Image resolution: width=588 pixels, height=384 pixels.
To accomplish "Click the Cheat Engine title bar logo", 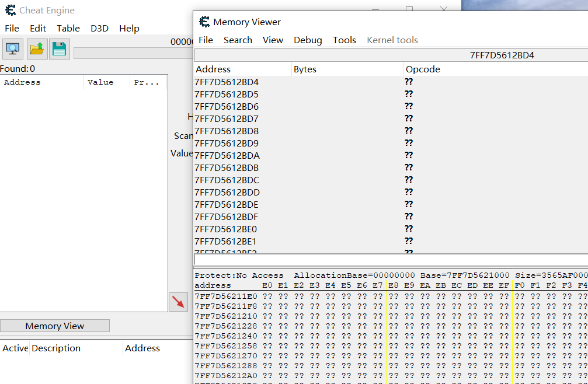I will coord(10,11).
